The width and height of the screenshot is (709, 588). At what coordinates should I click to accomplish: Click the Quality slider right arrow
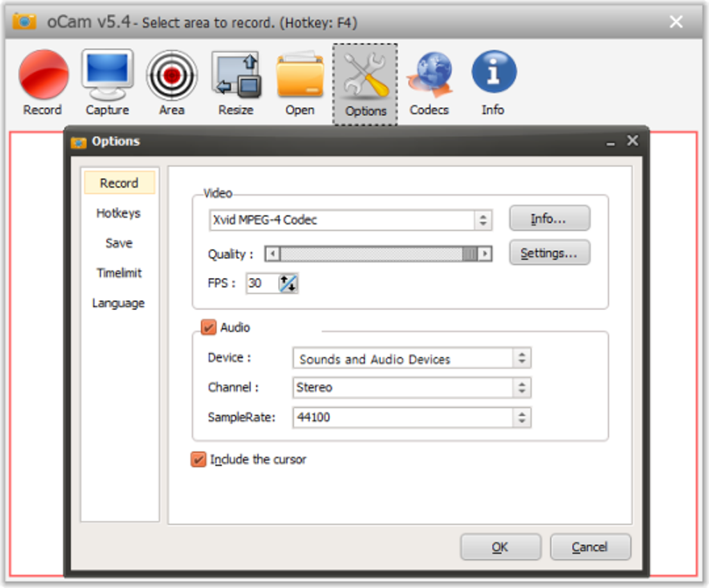(484, 254)
